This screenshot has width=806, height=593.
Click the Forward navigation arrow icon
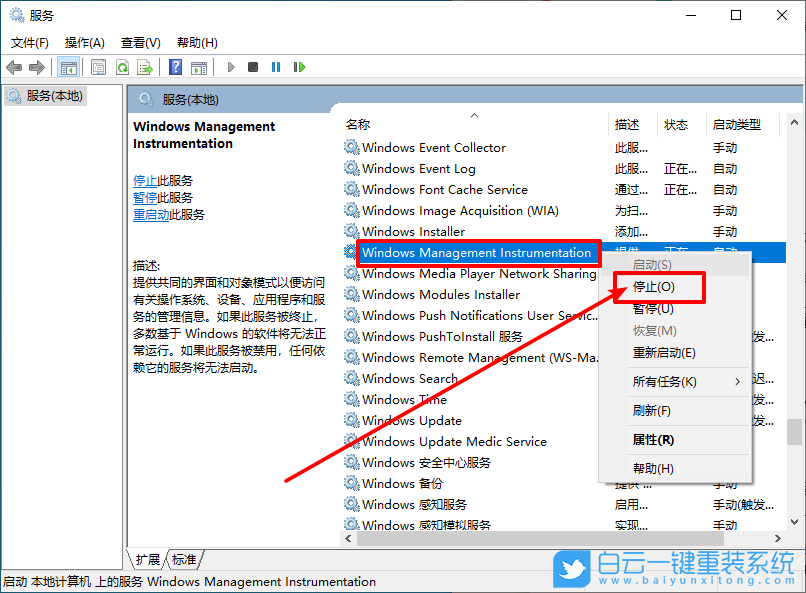(x=37, y=67)
